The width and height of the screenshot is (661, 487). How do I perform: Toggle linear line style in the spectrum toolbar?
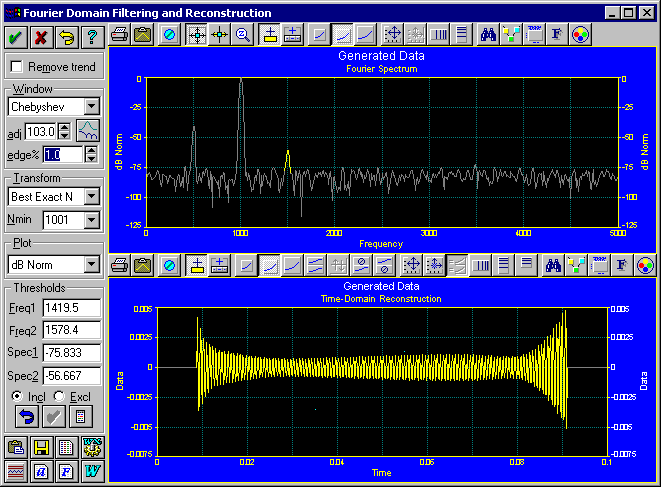[x=320, y=35]
